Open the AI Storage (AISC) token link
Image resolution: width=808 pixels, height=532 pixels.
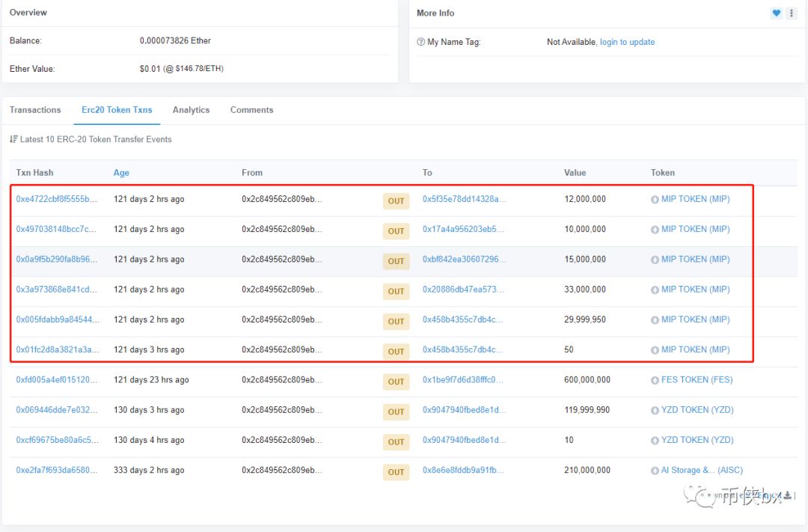point(702,470)
